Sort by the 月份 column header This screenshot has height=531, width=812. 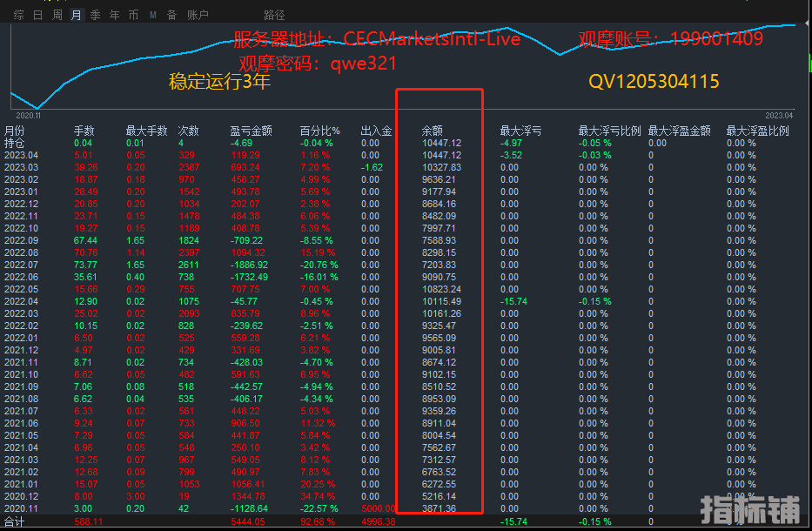[15, 131]
